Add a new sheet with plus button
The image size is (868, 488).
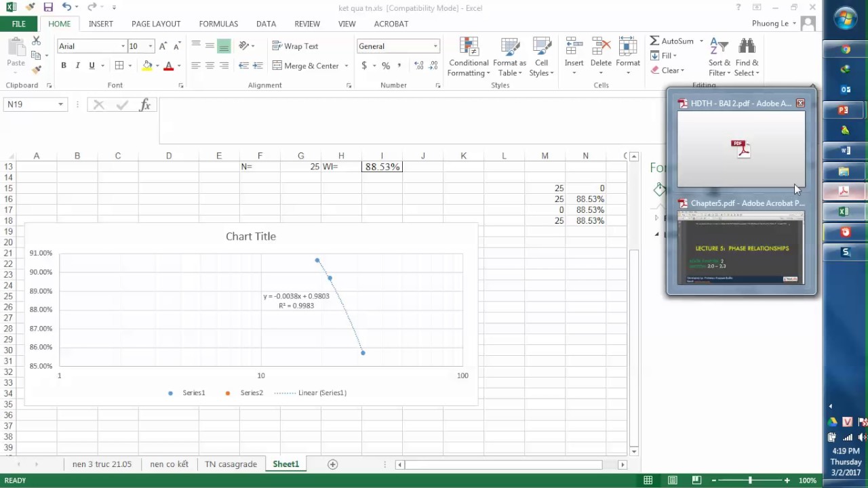(332, 464)
